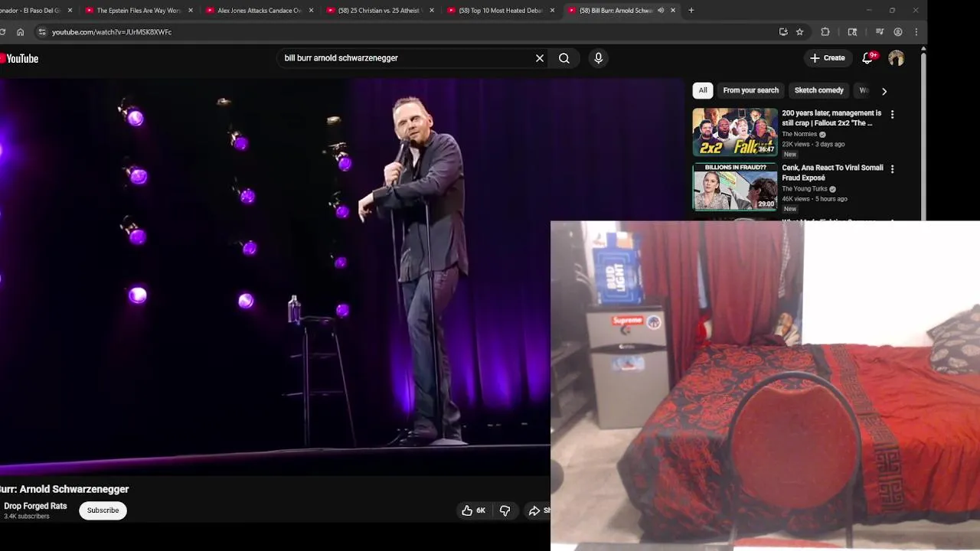Screen dimensions: 980x551
Task: Mute the Bill Burr tab audio icon
Action: click(661, 11)
